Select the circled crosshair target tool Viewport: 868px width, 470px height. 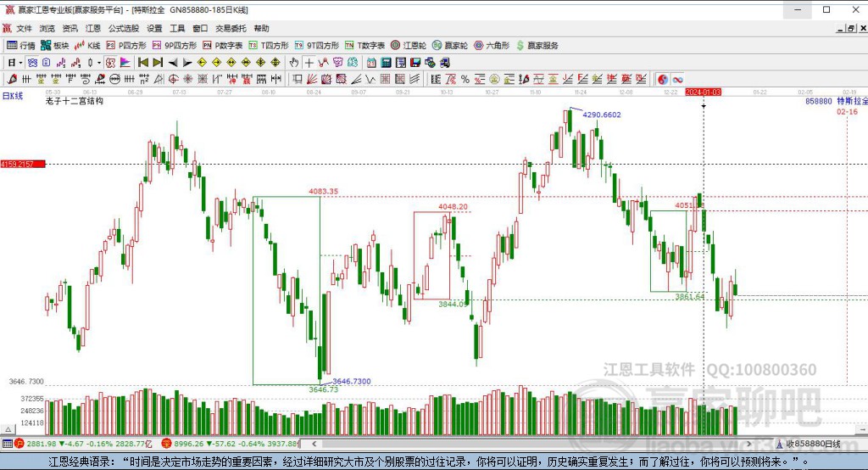(173, 79)
